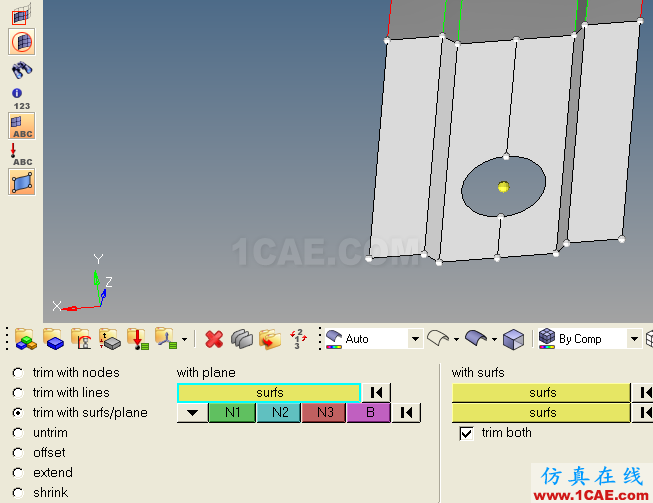The image size is (653, 503).
Task: Reset the N1 N2 N3 plane definition
Action: [406, 413]
